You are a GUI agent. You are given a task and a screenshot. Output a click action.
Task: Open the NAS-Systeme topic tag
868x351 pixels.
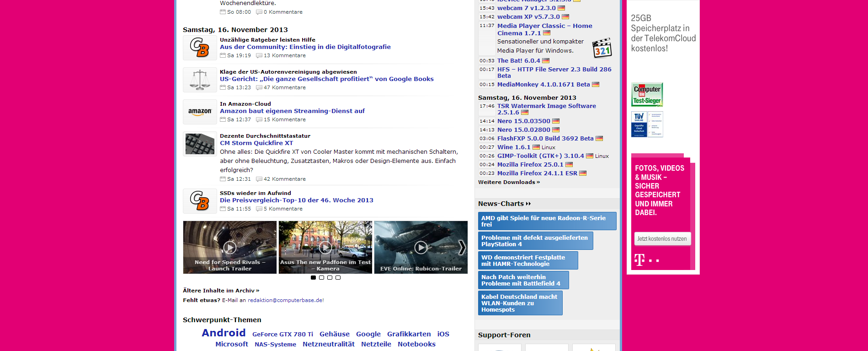tap(275, 345)
